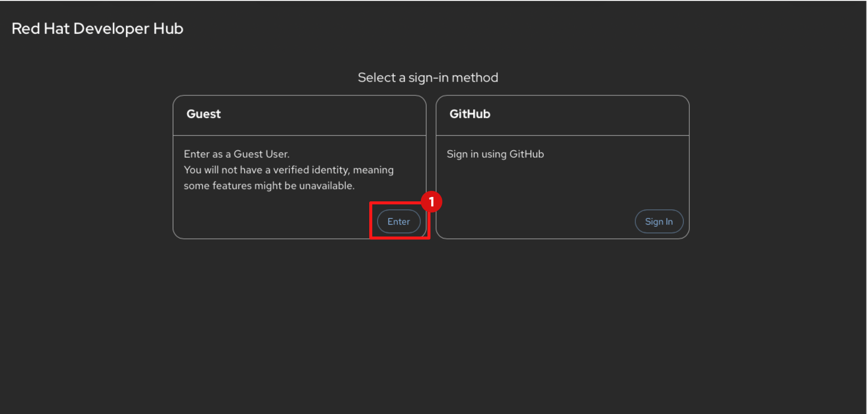Click the word 'method' in the heading
The image size is (868, 414).
[x=475, y=77]
